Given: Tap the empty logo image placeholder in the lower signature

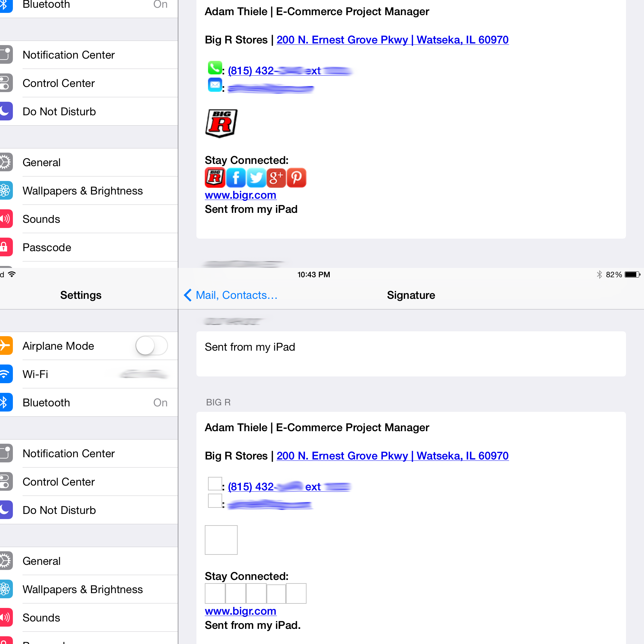Looking at the screenshot, I should click(x=221, y=540).
